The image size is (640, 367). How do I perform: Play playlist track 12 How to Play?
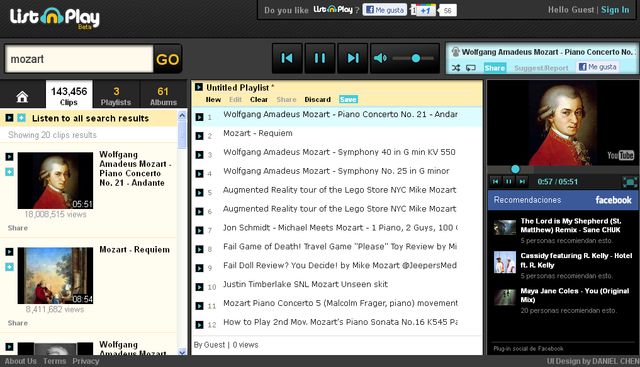pos(199,325)
